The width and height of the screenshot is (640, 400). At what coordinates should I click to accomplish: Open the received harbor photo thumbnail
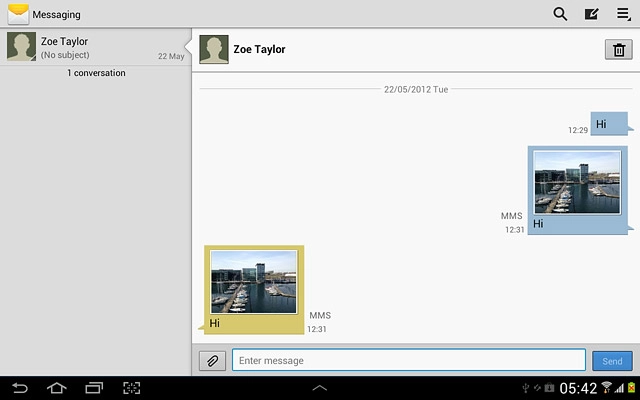254,282
